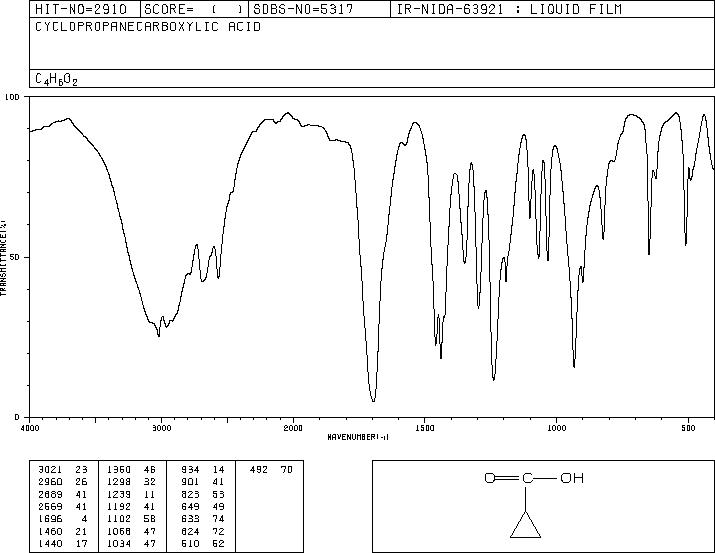Click the carbonyl O atom in the structure
Image resolution: width=715 pixels, height=553 pixels.
(x=490, y=478)
